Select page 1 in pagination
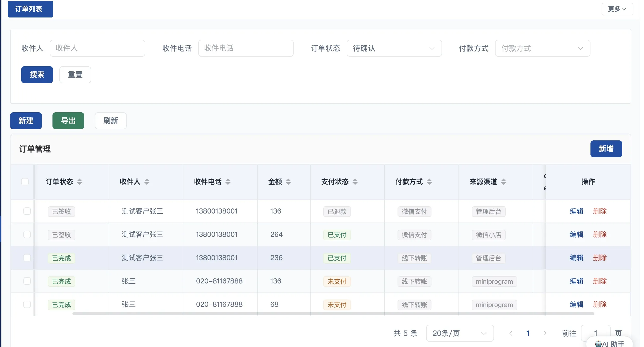The width and height of the screenshot is (644, 347). click(528, 333)
